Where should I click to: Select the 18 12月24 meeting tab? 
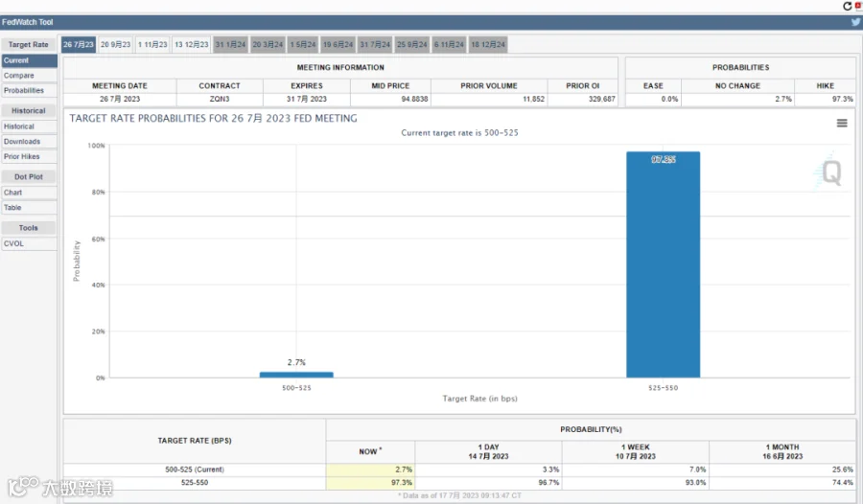[488, 45]
